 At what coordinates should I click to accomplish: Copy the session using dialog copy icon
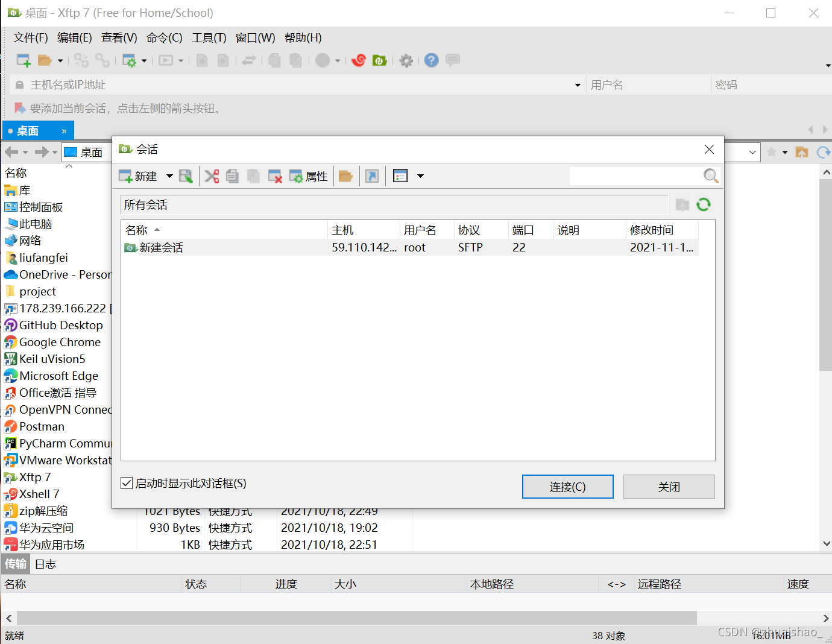[232, 176]
